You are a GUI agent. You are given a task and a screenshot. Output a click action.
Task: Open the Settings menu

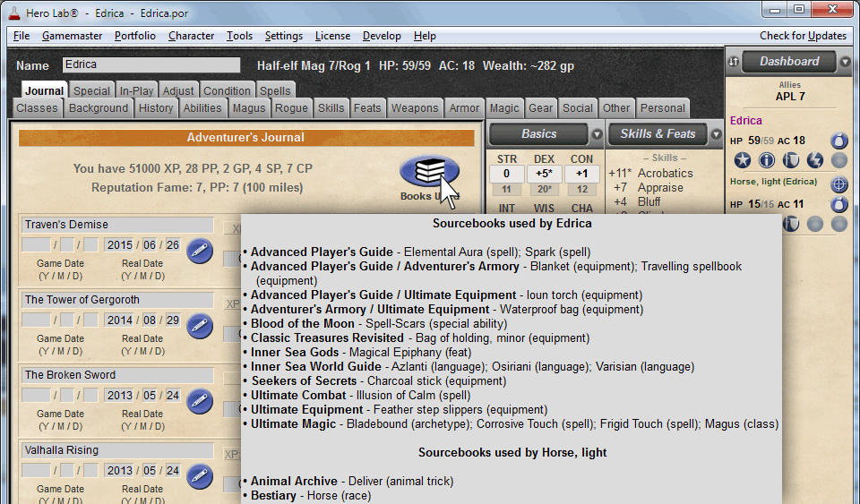(284, 36)
